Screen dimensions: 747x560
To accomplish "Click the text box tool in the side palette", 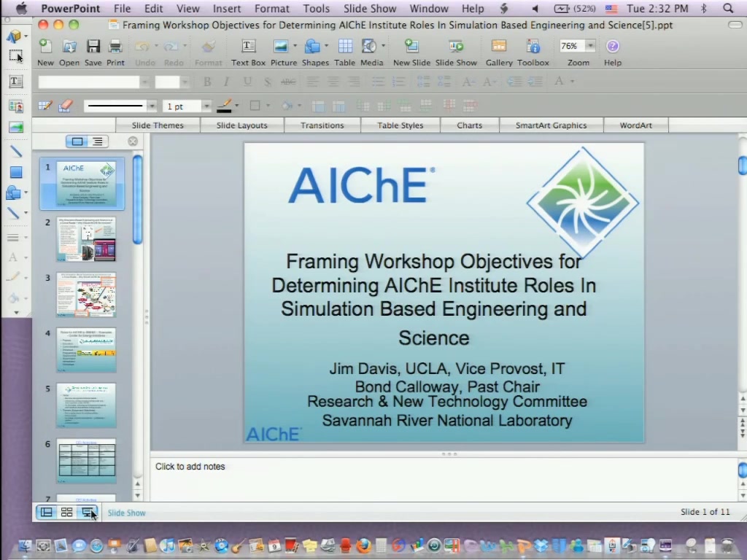I will [x=16, y=82].
